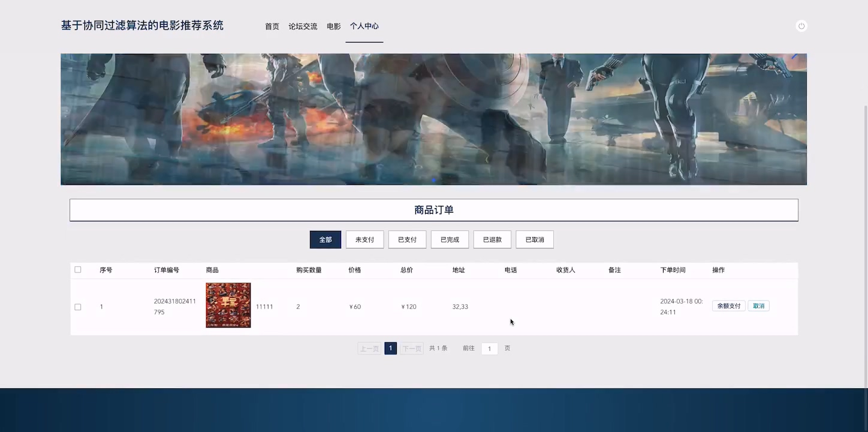The image size is (868, 432).
Task: Click the 商品订单 section heading
Action: [434, 210]
